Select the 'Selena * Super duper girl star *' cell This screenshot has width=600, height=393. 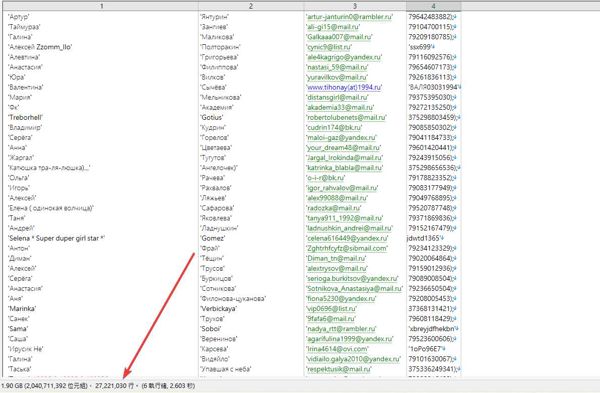click(x=57, y=238)
